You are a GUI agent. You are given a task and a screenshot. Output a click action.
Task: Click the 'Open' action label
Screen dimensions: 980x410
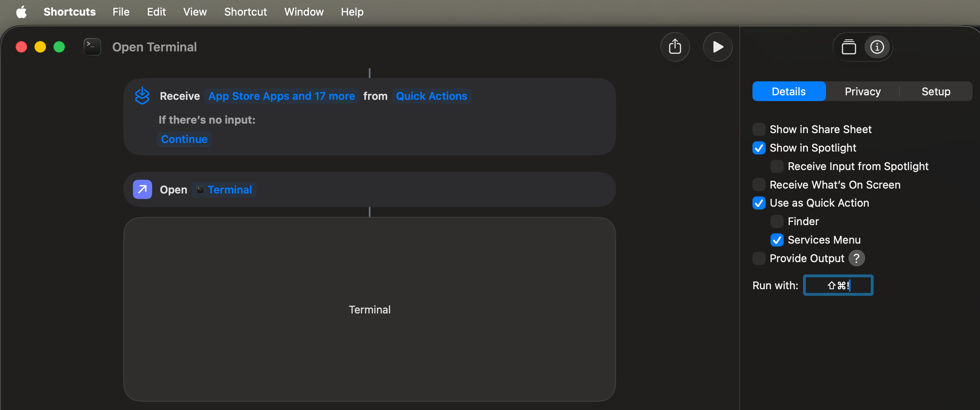point(173,190)
